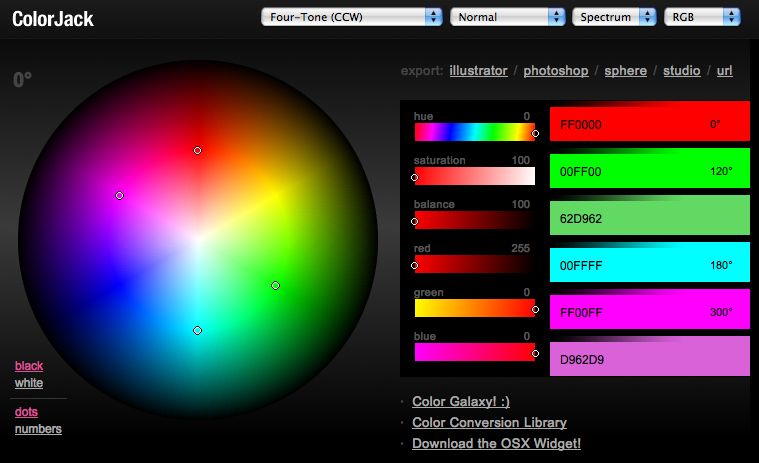Viewport: 759px width, 463px height.
Task: Expand the Spectrum dropdown
Action: 615,17
